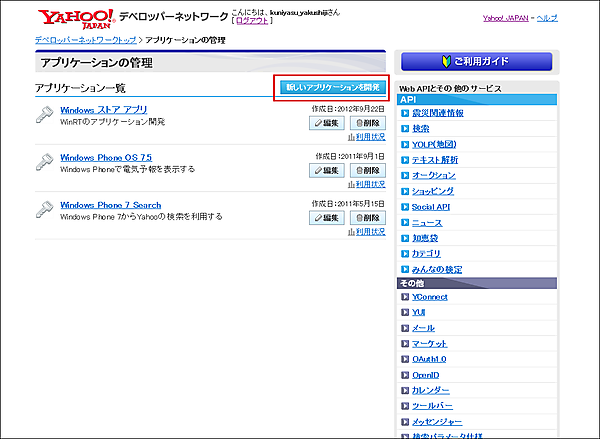This screenshot has height=439, width=600.
Task: Delete the Windows ストア アプリ application
Action: pos(368,123)
